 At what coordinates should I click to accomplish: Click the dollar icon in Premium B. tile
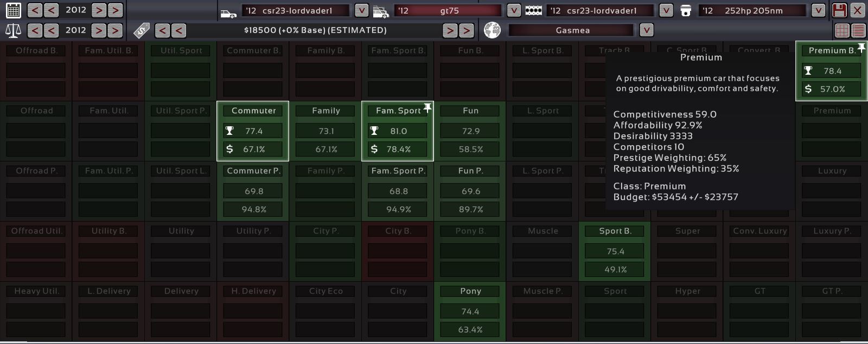(808, 89)
